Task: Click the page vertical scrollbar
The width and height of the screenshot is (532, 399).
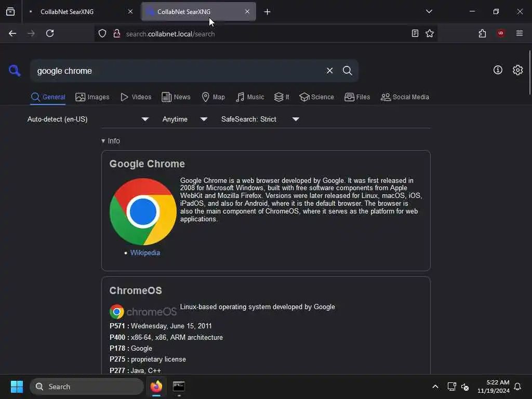Action: click(x=529, y=72)
